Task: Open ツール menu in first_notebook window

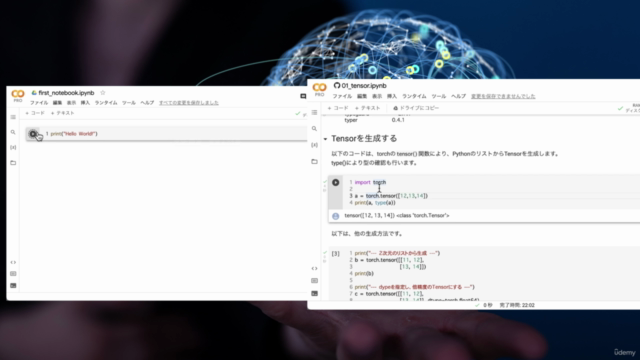Action: click(129, 103)
